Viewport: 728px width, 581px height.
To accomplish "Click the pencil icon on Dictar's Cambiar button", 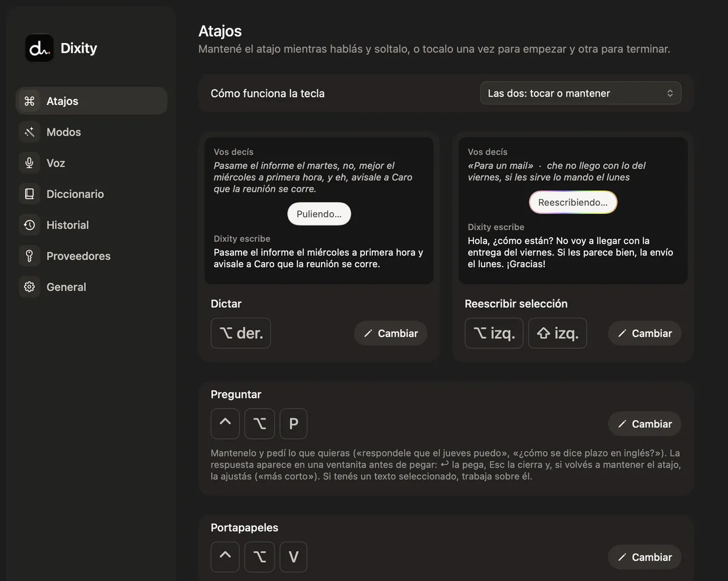I will click(368, 333).
